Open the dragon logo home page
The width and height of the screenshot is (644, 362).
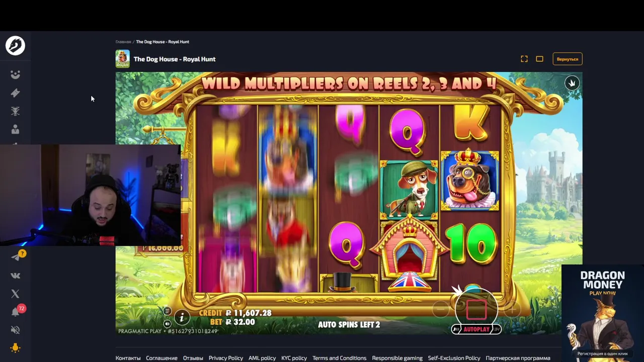(x=15, y=45)
